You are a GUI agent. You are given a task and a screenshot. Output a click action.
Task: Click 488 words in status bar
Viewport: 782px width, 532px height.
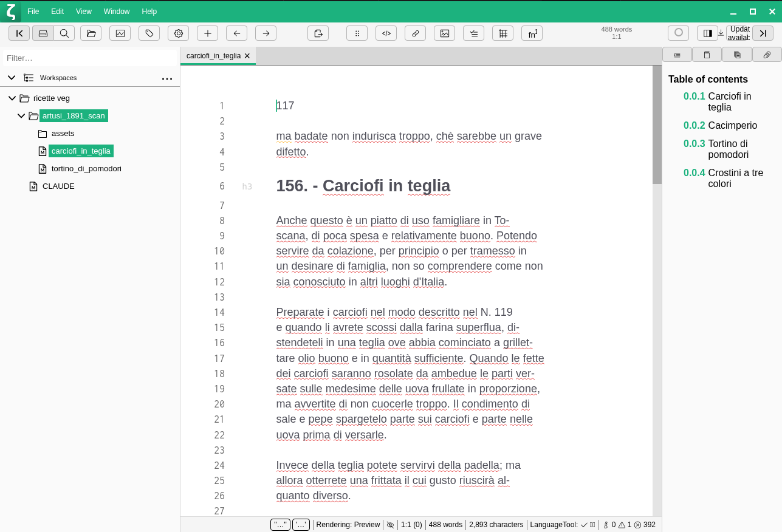click(x=445, y=525)
